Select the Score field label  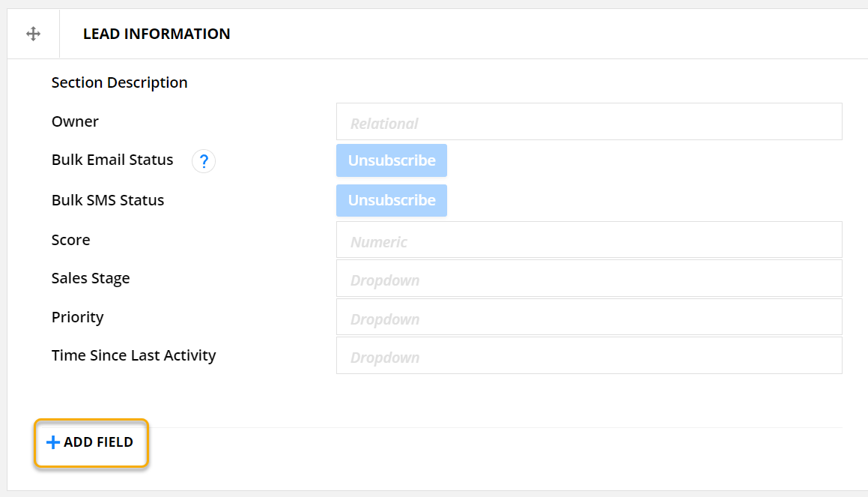[70, 240]
